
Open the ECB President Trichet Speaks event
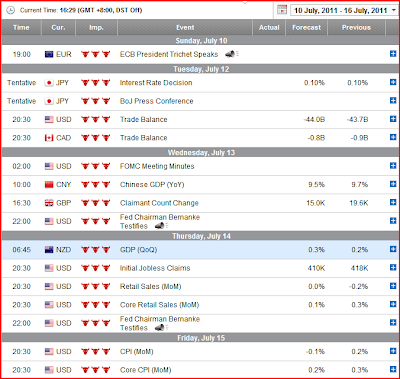pos(169,54)
